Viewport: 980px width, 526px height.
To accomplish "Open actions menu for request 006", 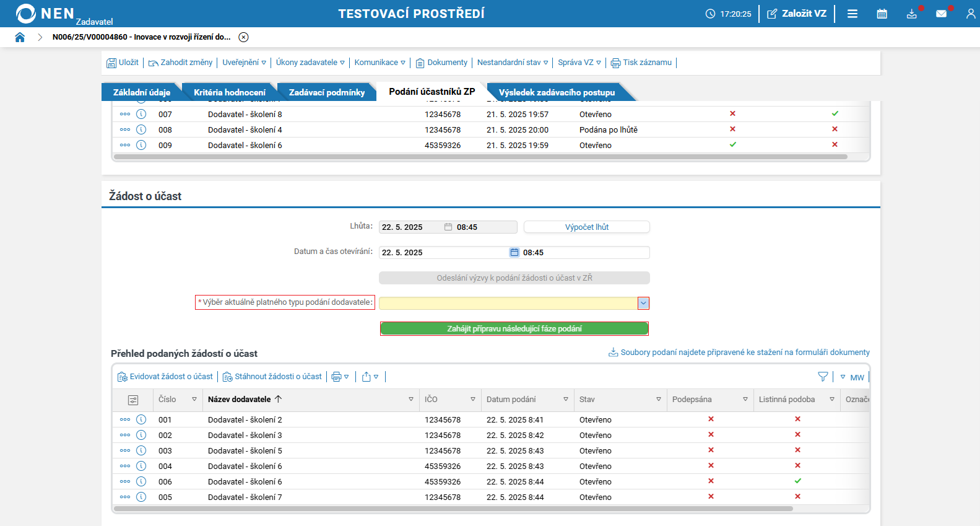I will coord(125,481).
